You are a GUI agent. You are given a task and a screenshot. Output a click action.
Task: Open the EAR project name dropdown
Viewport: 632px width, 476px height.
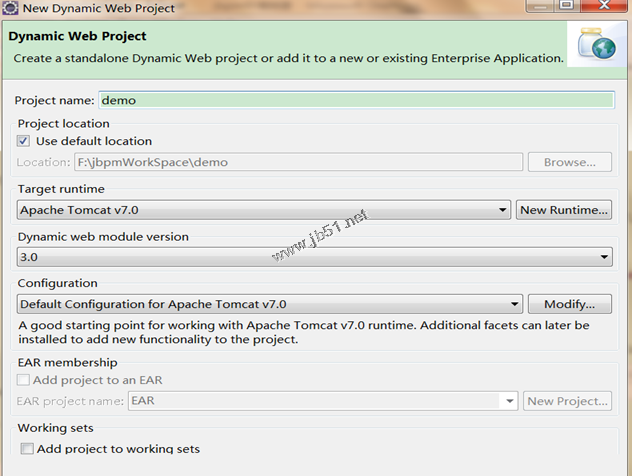pos(323,401)
